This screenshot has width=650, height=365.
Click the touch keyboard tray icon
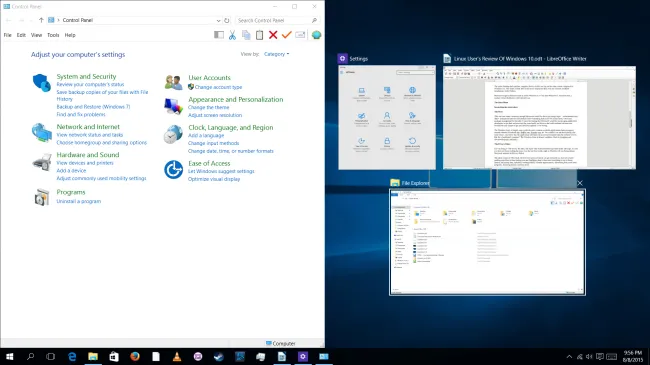pyautogui.click(x=611, y=357)
